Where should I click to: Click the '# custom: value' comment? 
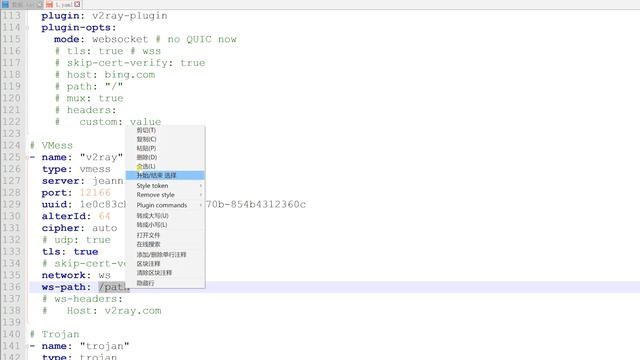point(108,122)
